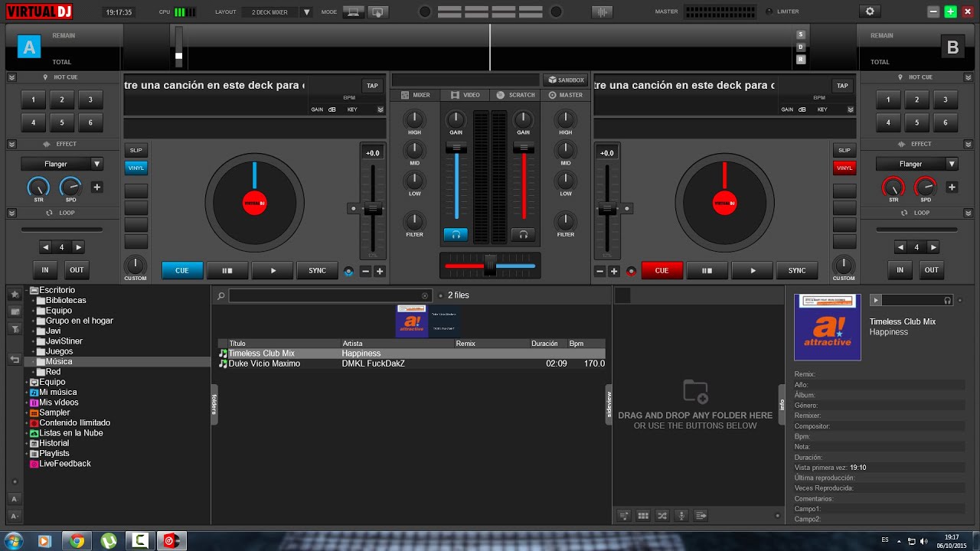The height and width of the screenshot is (551, 980).
Task: Open the Layout 2 Deck Mixer dropdown
Action: point(307,12)
